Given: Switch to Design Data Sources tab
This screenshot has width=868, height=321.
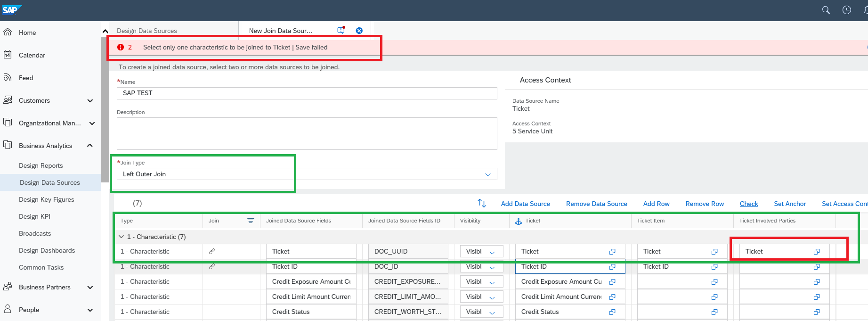Looking at the screenshot, I should tap(147, 31).
